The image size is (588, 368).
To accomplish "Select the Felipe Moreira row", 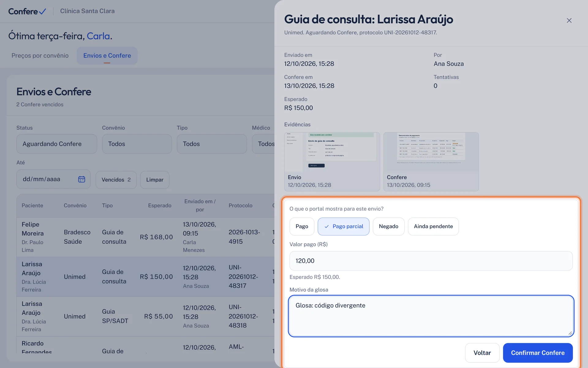I will 145,237.
